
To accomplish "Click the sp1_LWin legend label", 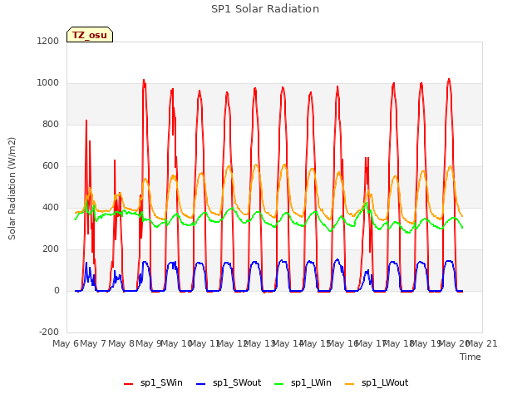I will tap(311, 382).
